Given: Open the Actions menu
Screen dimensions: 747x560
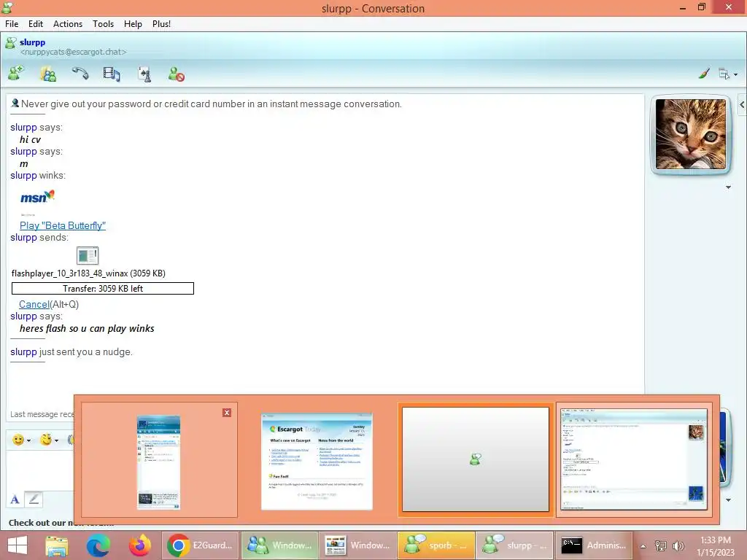Looking at the screenshot, I should (x=68, y=24).
